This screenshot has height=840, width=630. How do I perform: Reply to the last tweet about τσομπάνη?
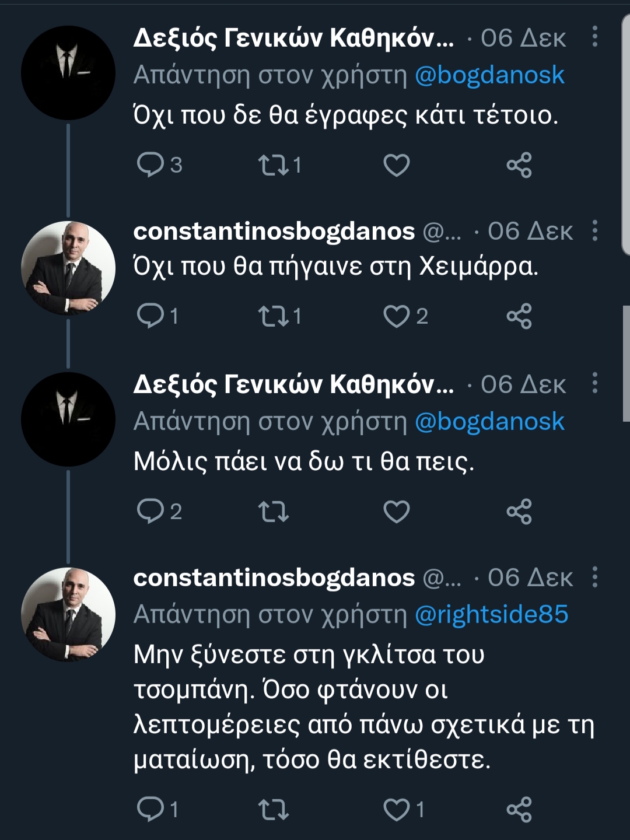150,808
